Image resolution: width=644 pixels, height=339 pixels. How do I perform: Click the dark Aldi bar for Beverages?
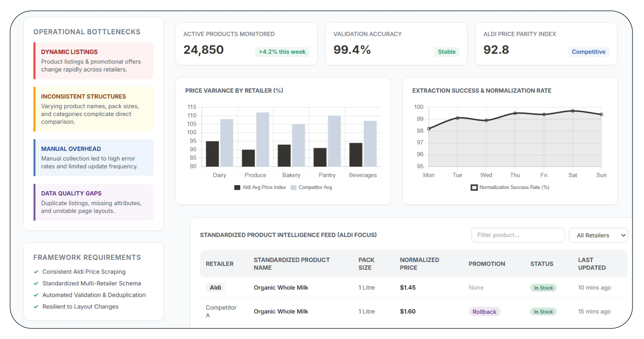tap(356, 155)
